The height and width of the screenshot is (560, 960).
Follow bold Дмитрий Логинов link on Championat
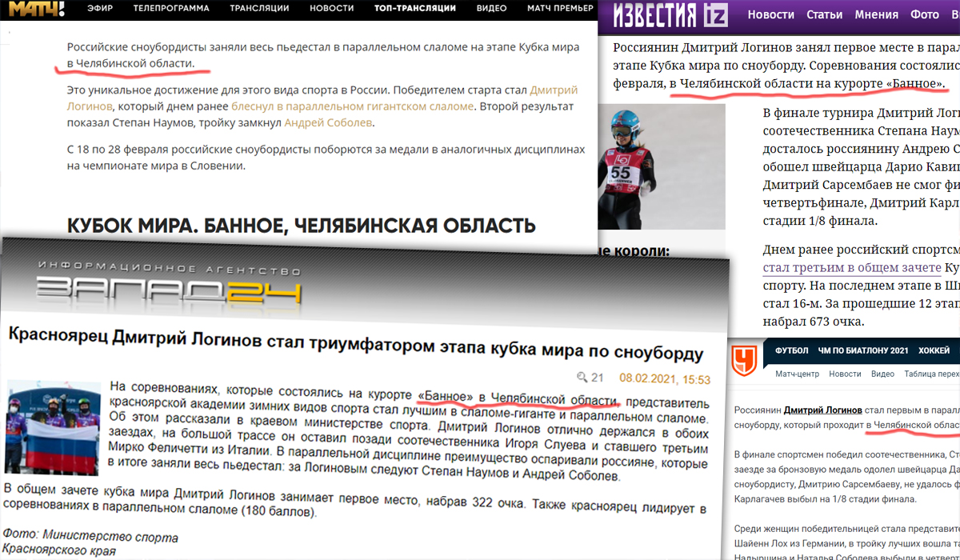click(822, 410)
